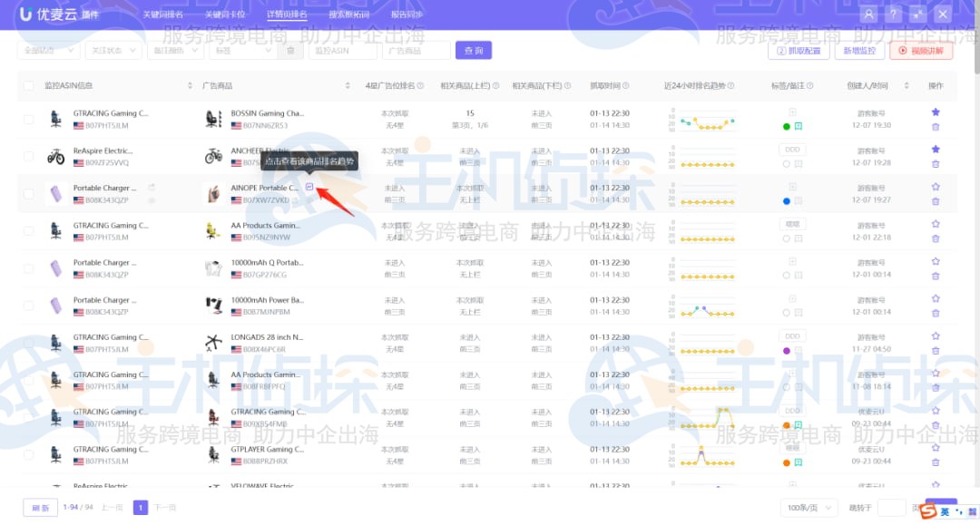Open the 100条/页 page size dropdown
The image size is (980, 525).
tap(807, 508)
